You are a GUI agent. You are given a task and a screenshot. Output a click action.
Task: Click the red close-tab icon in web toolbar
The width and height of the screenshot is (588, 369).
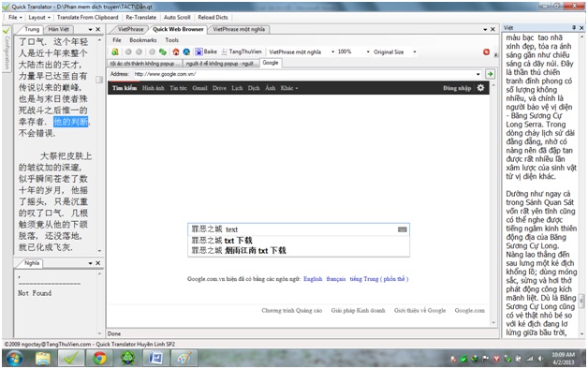click(486, 52)
